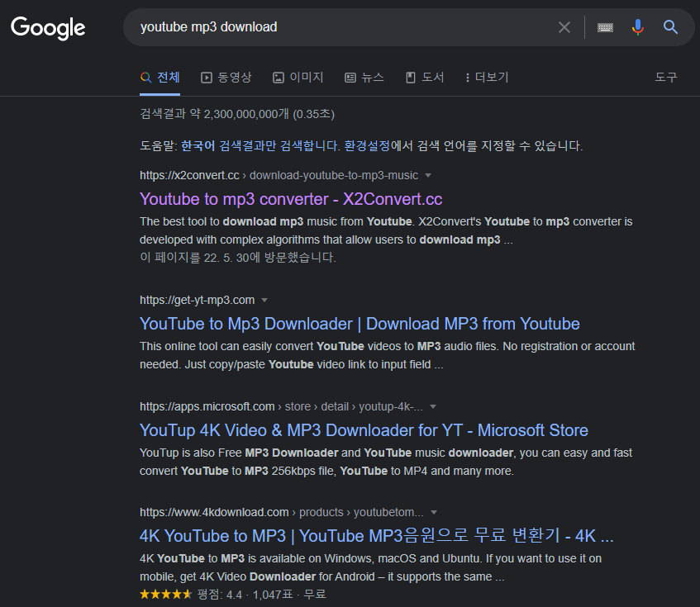Open the 도구 tools option
700x607 pixels.
coord(665,77)
